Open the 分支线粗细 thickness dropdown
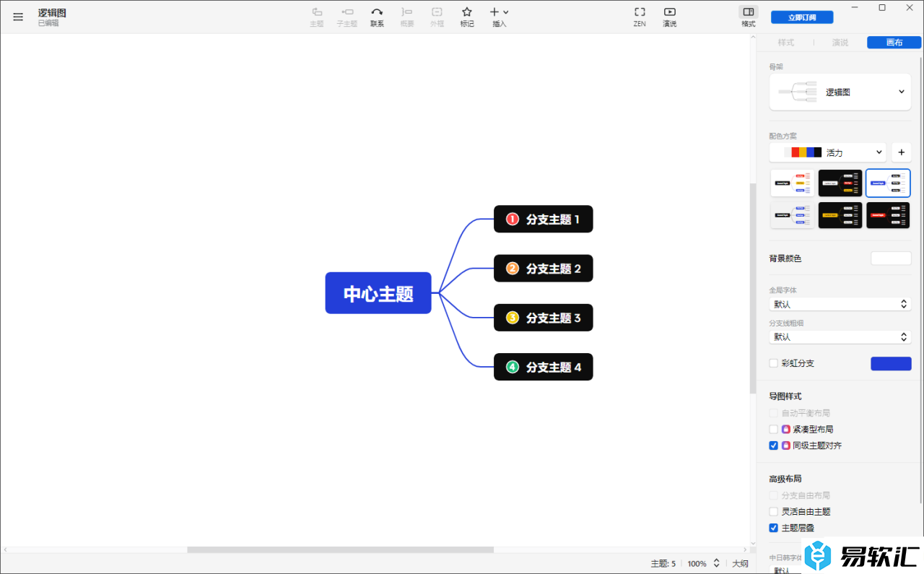Image resolution: width=924 pixels, height=574 pixels. pyautogui.click(x=840, y=336)
